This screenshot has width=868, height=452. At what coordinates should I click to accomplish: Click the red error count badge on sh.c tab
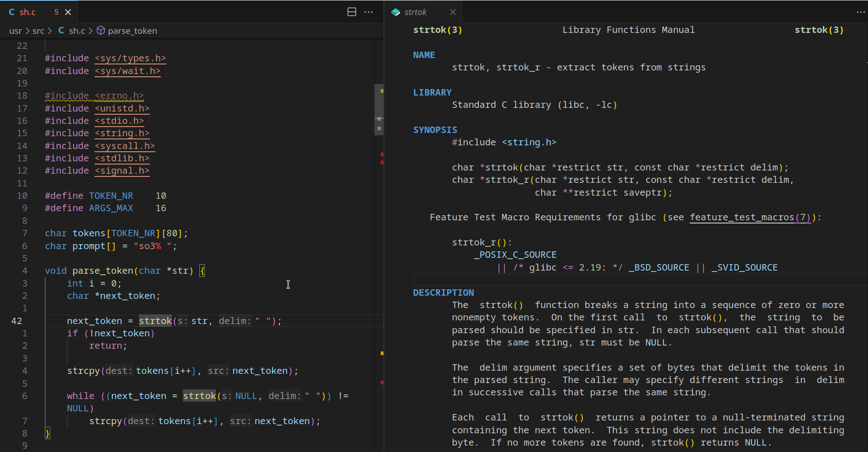(56, 12)
